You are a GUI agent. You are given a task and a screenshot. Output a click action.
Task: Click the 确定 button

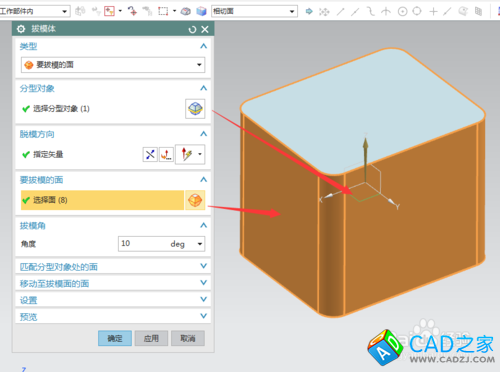(115, 338)
